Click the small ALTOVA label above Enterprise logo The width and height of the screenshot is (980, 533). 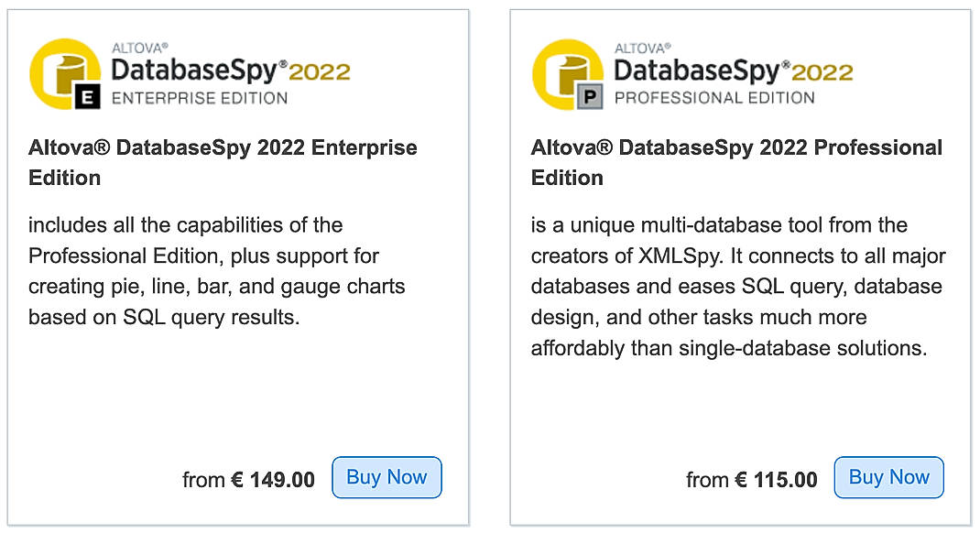[x=140, y=49]
